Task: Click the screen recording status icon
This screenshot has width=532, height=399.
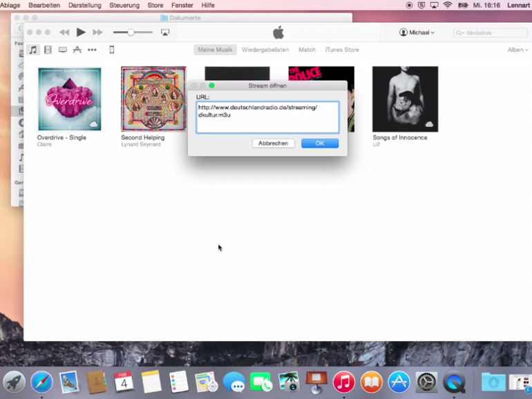Action: 409,5
